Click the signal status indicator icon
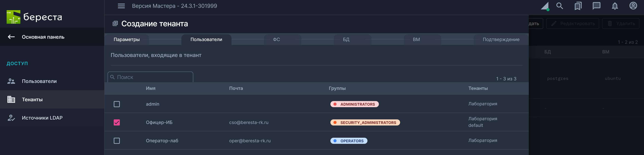 coord(545,6)
